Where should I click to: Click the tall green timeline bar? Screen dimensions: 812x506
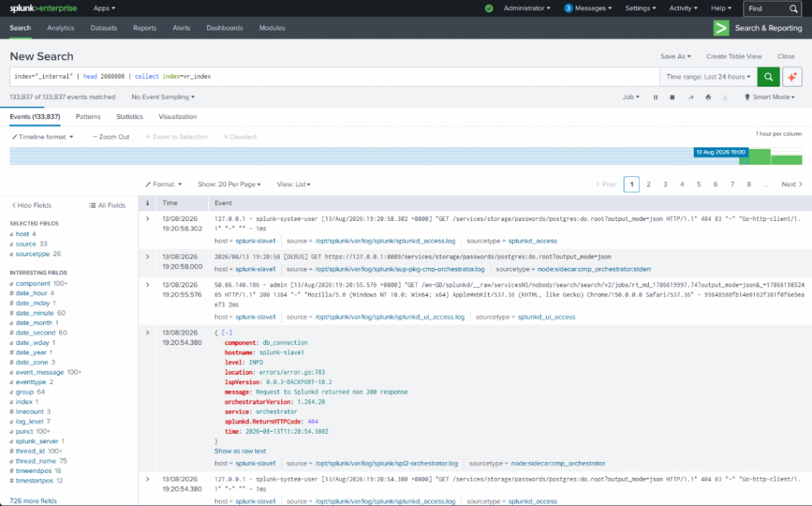tap(759, 157)
